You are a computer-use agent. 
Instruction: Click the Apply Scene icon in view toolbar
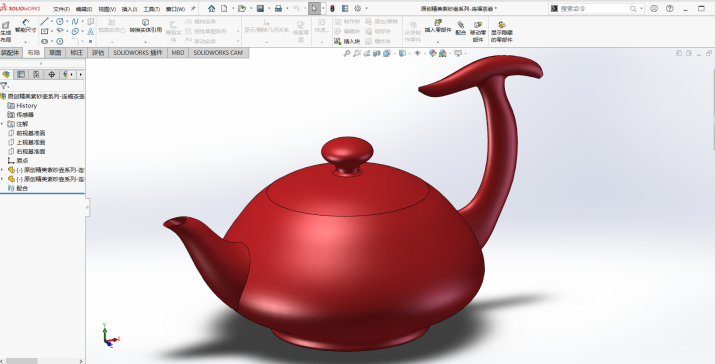442,53
